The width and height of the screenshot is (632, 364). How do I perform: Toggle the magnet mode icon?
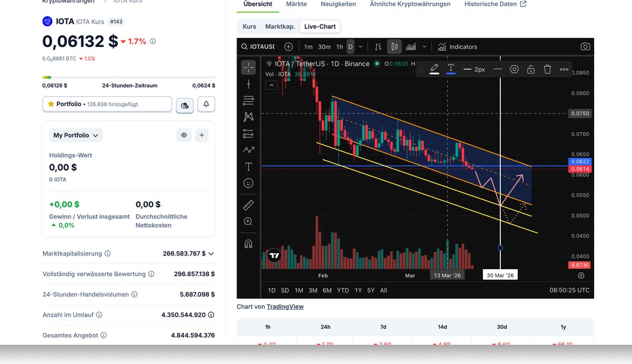249,243
